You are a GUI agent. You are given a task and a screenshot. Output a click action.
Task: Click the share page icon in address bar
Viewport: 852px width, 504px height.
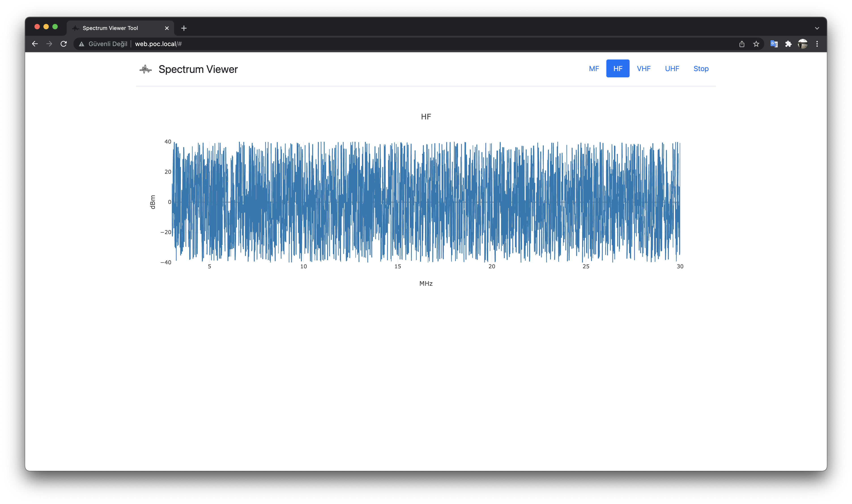click(x=741, y=44)
